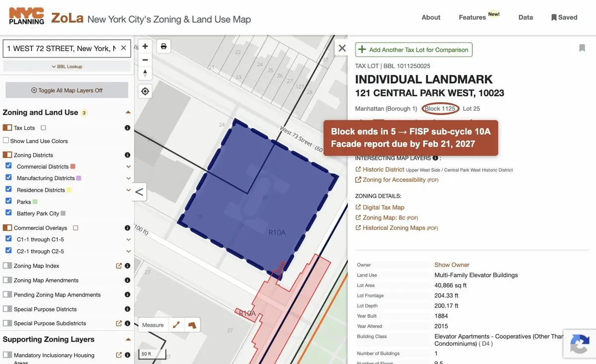This screenshot has width=596, height=364.
Task: Show info for Special Purpose Subdistricts
Action: coord(127,323)
